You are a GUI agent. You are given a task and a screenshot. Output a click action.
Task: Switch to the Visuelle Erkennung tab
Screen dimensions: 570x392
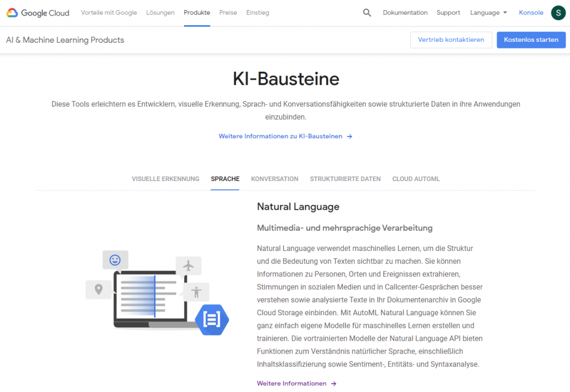coord(165,179)
